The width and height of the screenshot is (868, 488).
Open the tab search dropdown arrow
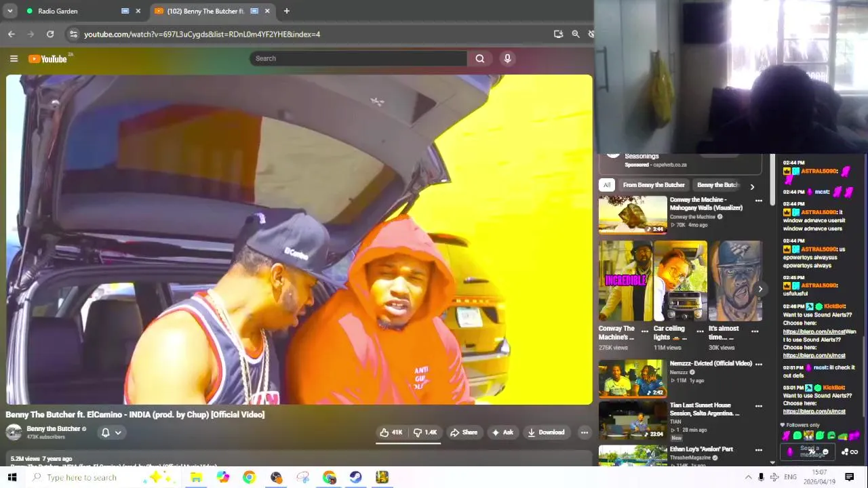10,11
